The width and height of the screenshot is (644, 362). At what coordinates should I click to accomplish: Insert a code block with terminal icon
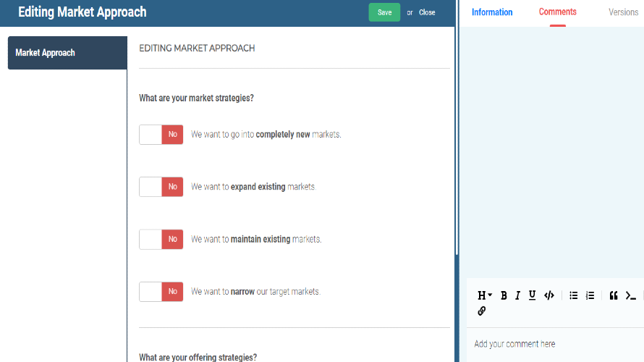click(x=630, y=295)
